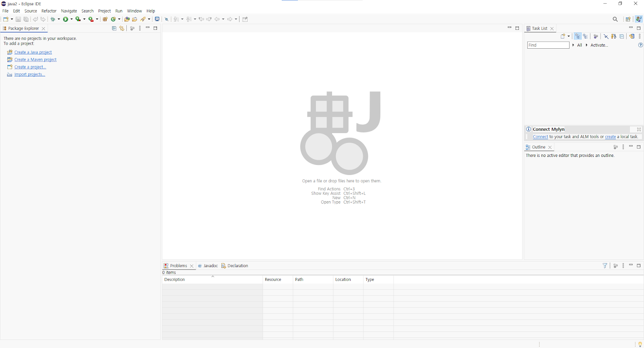Click the New Java Class icon

pos(114,19)
